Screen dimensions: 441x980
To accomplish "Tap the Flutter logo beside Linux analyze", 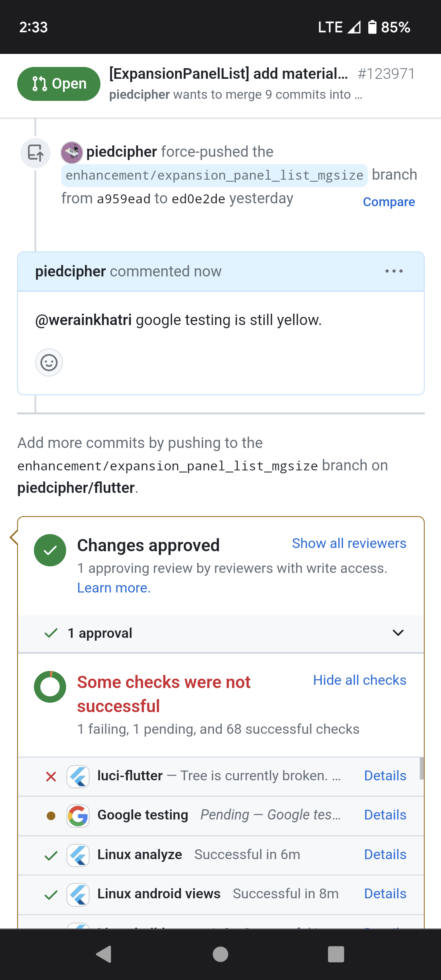I will click(78, 855).
